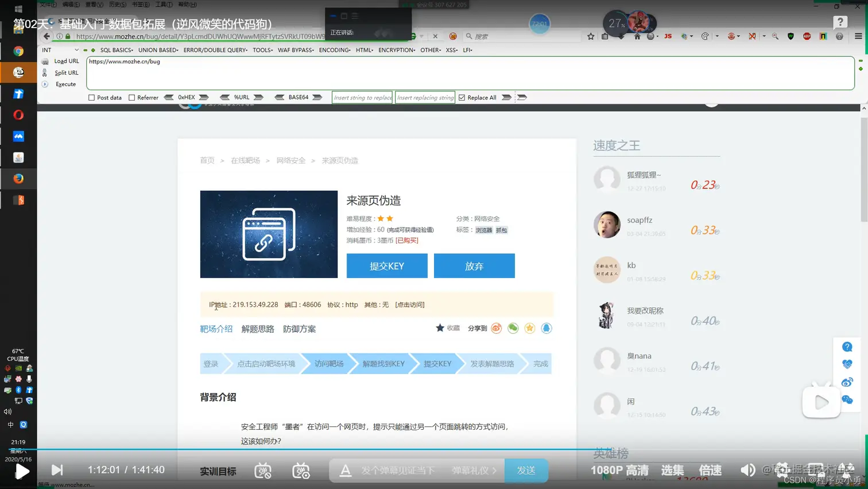Viewport: 868px width, 489px height.
Task: Open danmaku settings icon
Action: click(301, 471)
